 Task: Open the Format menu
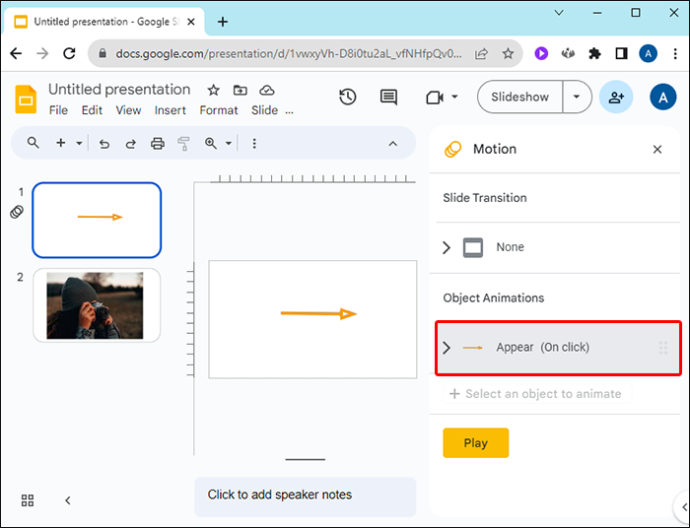coord(219,110)
